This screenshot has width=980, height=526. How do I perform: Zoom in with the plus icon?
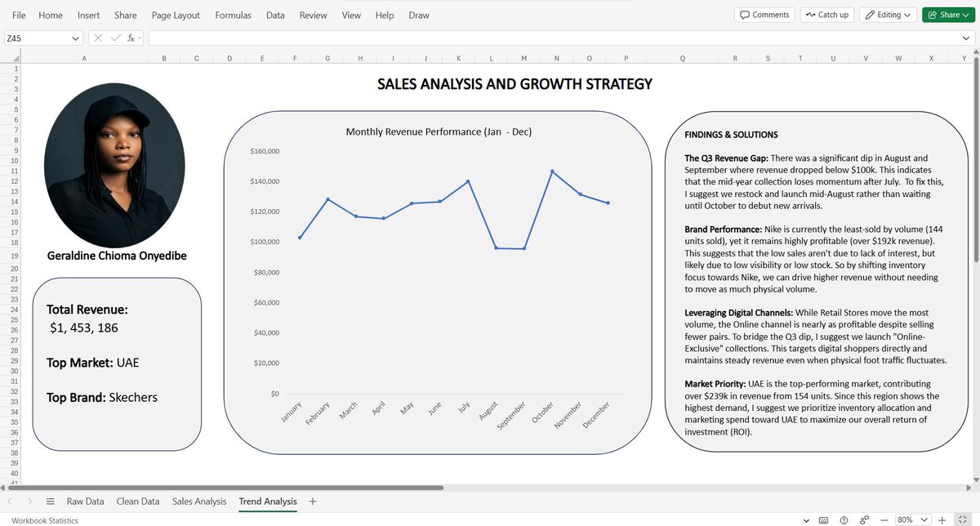(x=942, y=520)
